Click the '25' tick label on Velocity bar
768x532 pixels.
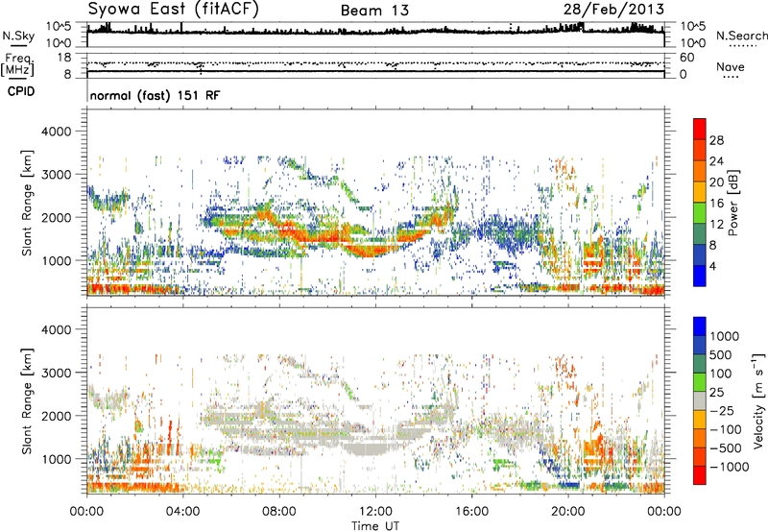coord(717,393)
